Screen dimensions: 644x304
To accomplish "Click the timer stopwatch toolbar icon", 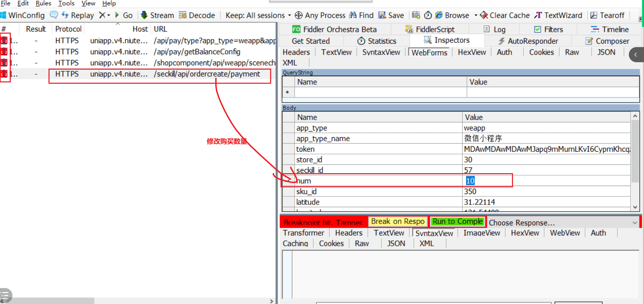I will pos(428,15).
